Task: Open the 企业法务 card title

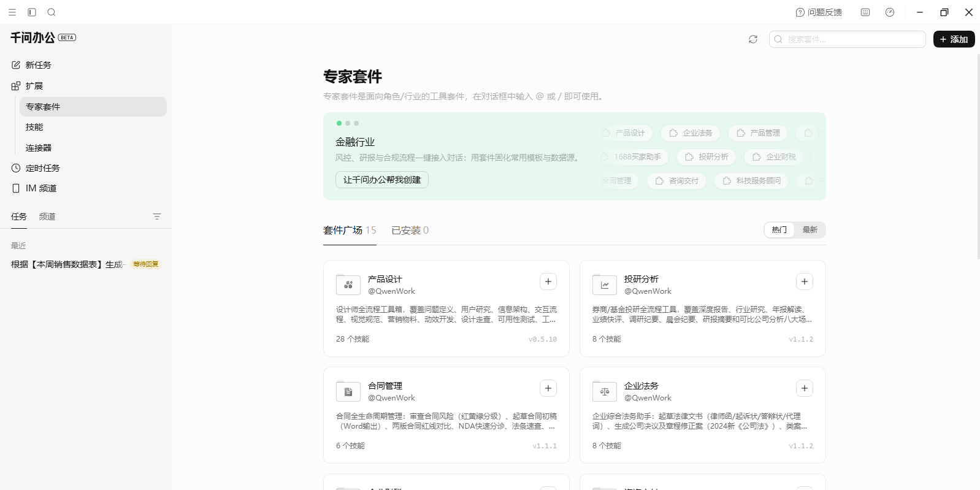Action: (x=641, y=386)
